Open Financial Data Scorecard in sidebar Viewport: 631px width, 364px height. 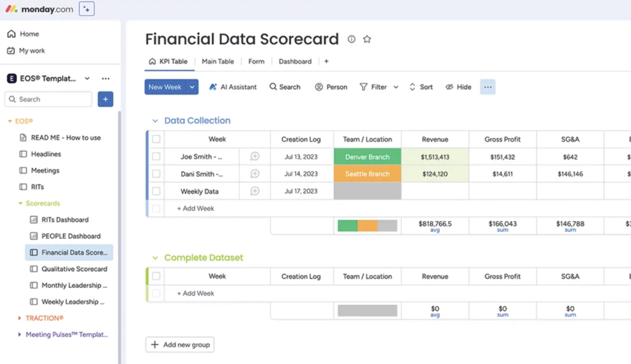[x=69, y=252]
